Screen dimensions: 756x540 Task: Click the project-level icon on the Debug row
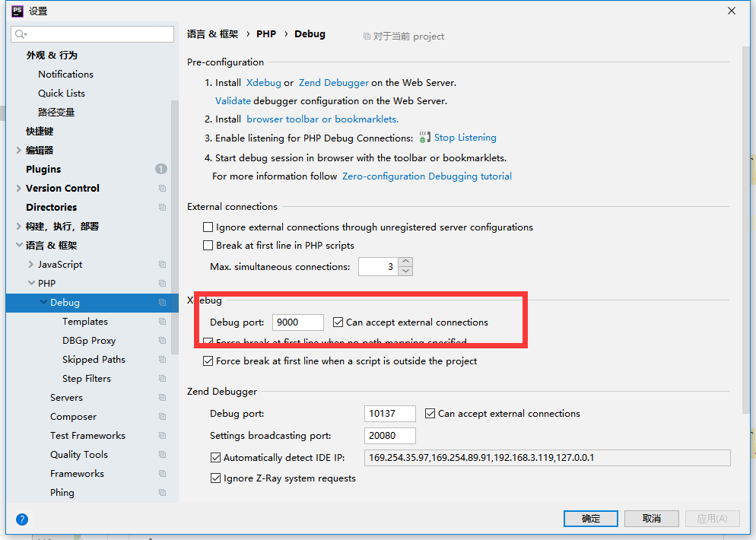[x=163, y=303]
